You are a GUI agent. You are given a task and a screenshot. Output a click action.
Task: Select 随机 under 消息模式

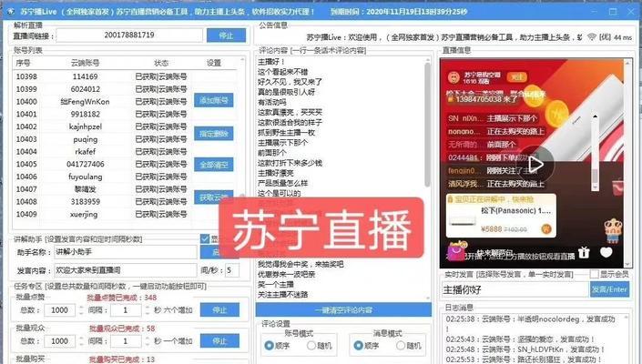401,346
